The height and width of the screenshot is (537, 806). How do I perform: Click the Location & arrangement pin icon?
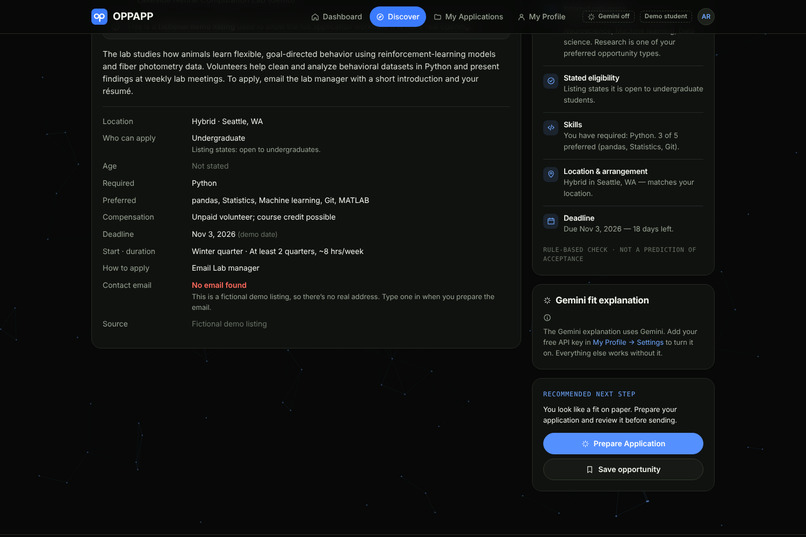coord(551,175)
